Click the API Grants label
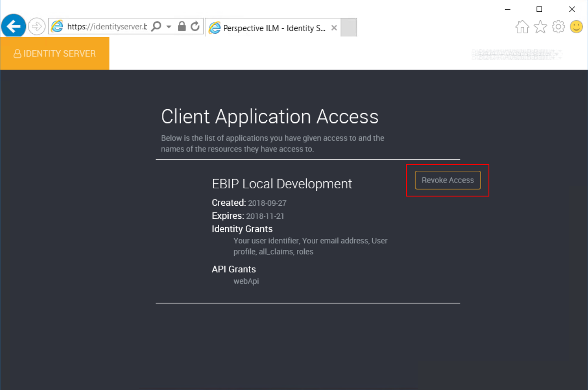588x390 pixels. (234, 269)
